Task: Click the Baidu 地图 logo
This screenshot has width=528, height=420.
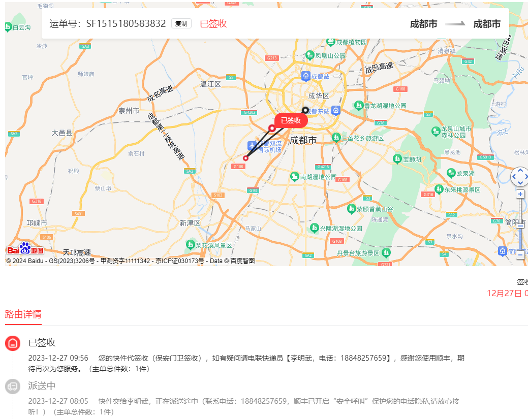Action: click(x=25, y=249)
